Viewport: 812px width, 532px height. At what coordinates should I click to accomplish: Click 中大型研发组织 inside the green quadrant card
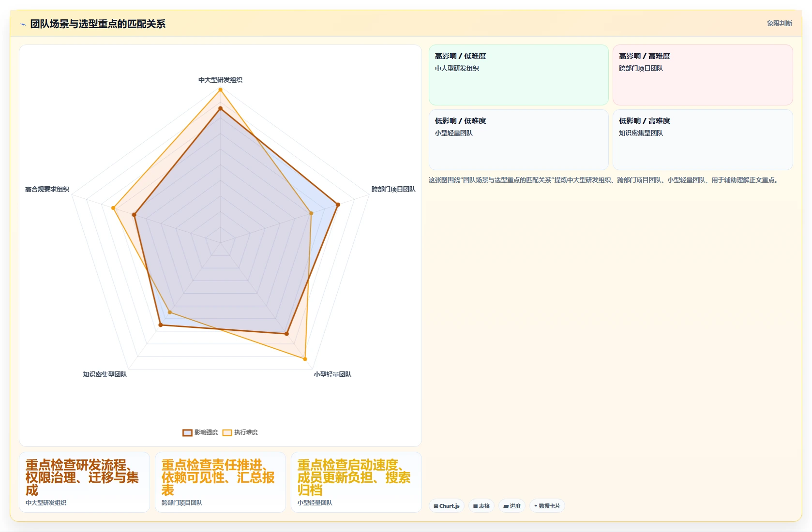(x=457, y=68)
